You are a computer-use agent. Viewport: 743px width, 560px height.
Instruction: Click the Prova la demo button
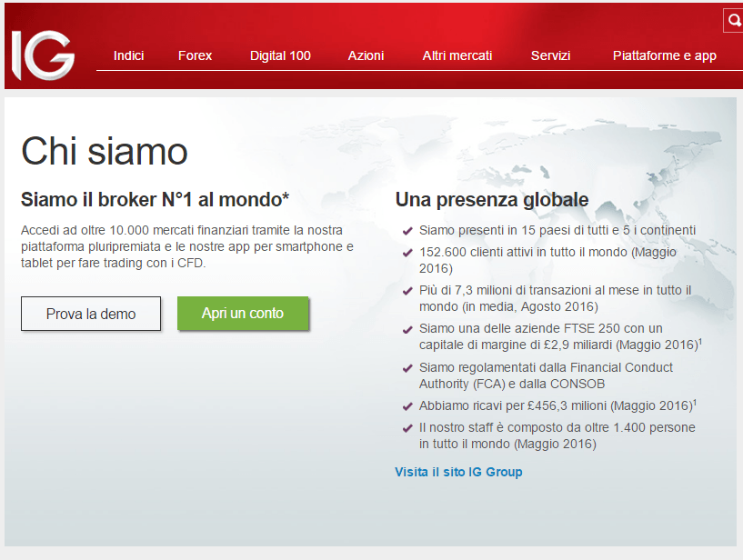pyautogui.click(x=91, y=314)
